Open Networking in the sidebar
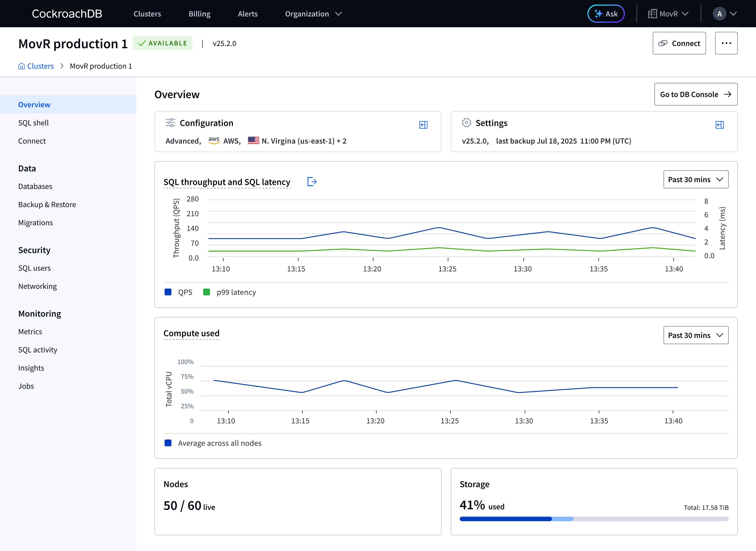This screenshot has width=756, height=551. (68, 286)
